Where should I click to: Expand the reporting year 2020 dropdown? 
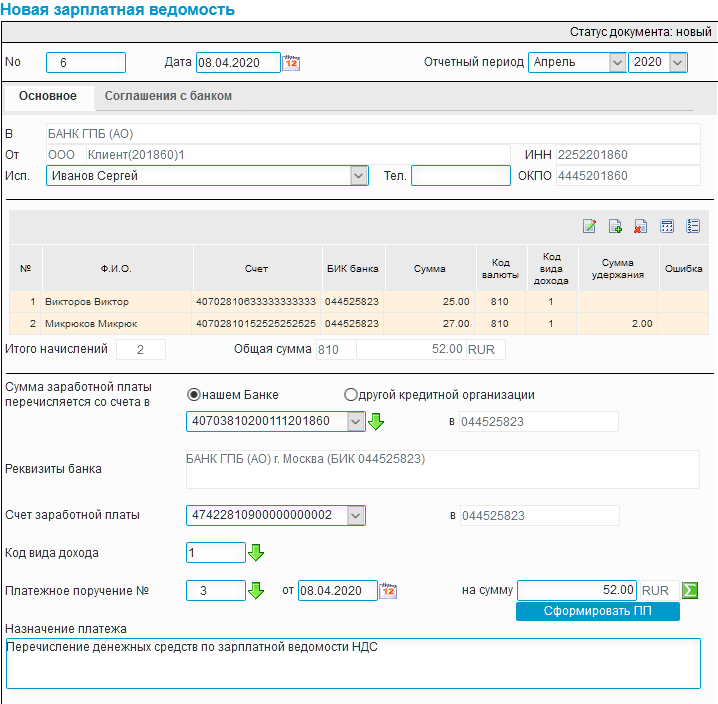[x=678, y=62]
